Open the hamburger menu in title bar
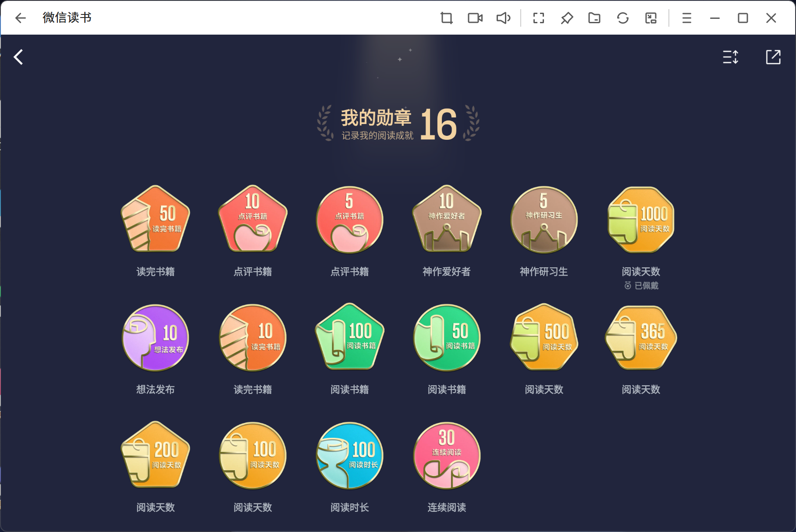This screenshot has width=796, height=532. (686, 18)
